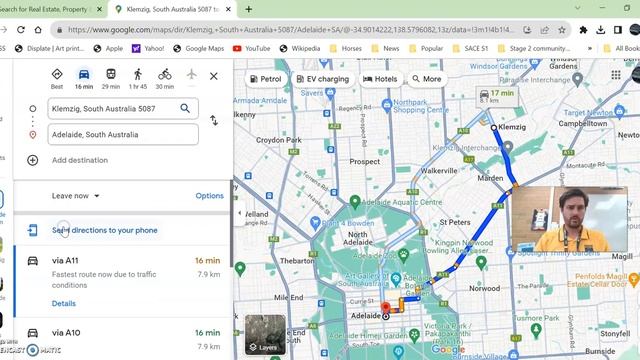Click the Petrol filter chip

click(x=265, y=79)
